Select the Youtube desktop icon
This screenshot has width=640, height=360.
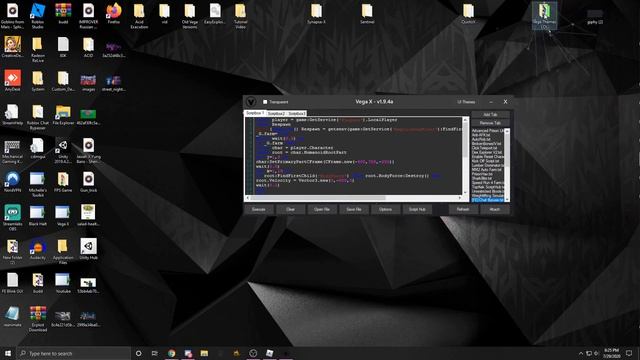[x=63, y=283]
